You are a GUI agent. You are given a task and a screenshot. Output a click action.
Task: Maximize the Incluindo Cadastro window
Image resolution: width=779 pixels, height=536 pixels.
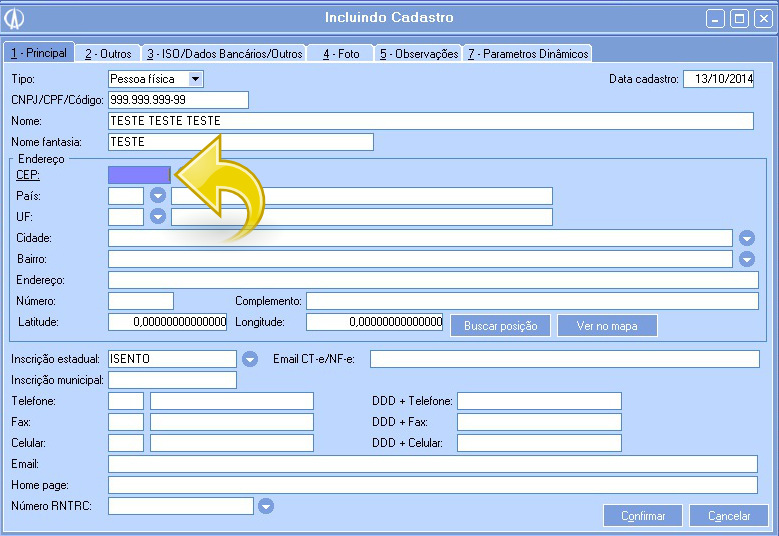click(x=739, y=19)
